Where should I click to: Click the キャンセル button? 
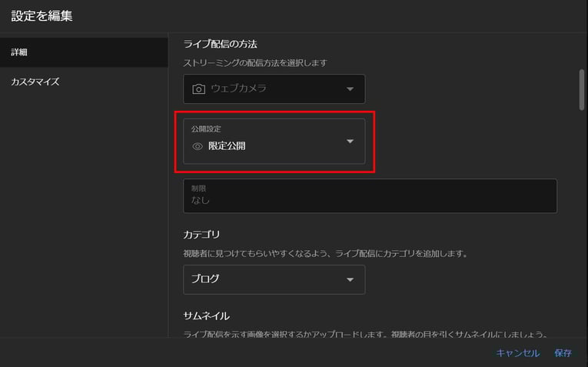[x=518, y=353]
